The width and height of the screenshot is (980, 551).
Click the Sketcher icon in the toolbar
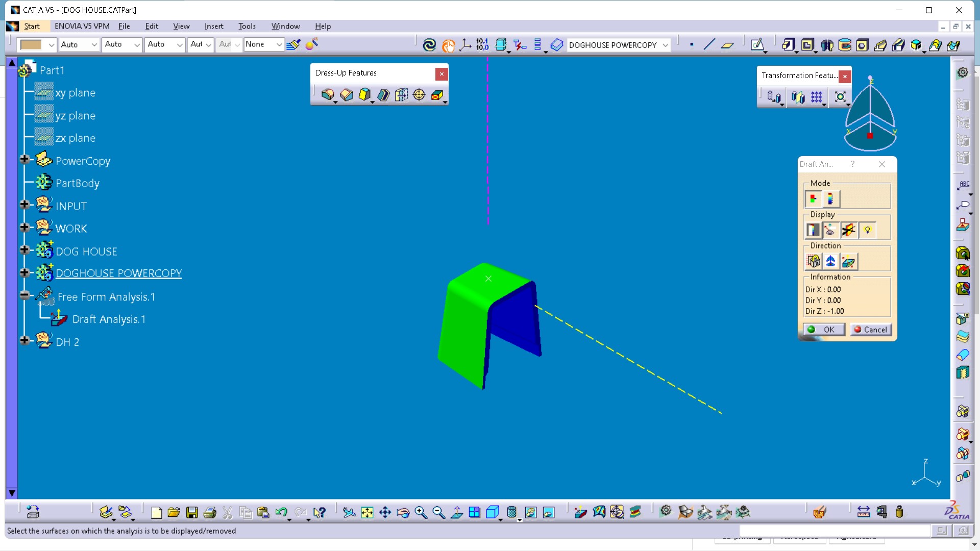[757, 45]
